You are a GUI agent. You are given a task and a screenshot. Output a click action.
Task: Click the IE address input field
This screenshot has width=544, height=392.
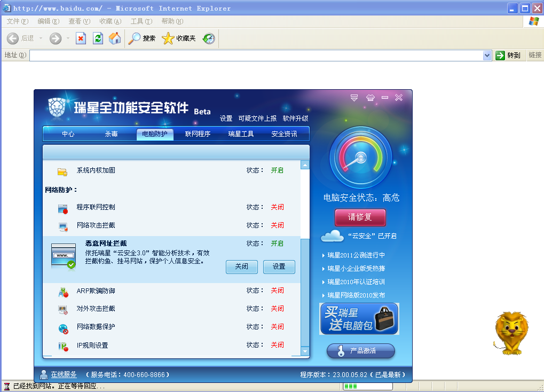click(x=256, y=55)
